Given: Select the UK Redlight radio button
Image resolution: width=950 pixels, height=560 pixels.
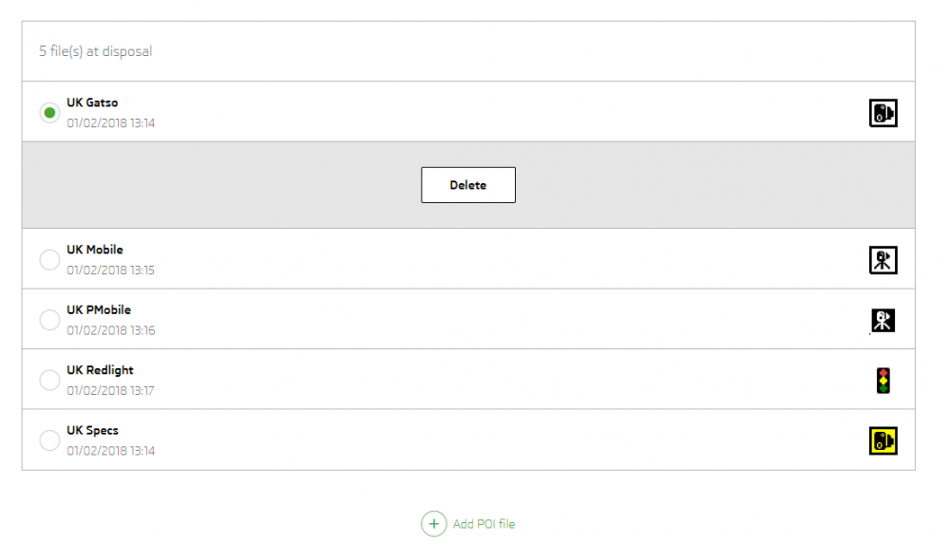Looking at the screenshot, I should pyautogui.click(x=49, y=381).
